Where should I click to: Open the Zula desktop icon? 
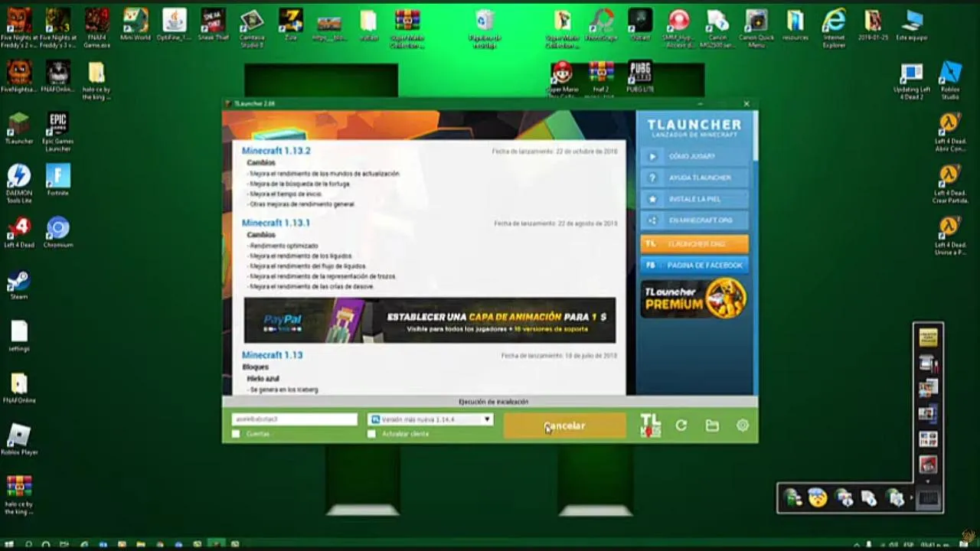(x=290, y=21)
